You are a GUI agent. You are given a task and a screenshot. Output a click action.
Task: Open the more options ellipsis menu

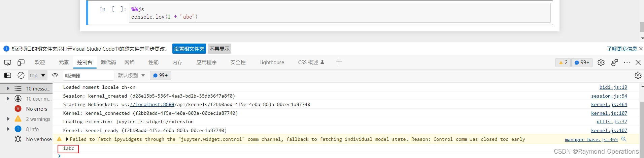point(627,62)
